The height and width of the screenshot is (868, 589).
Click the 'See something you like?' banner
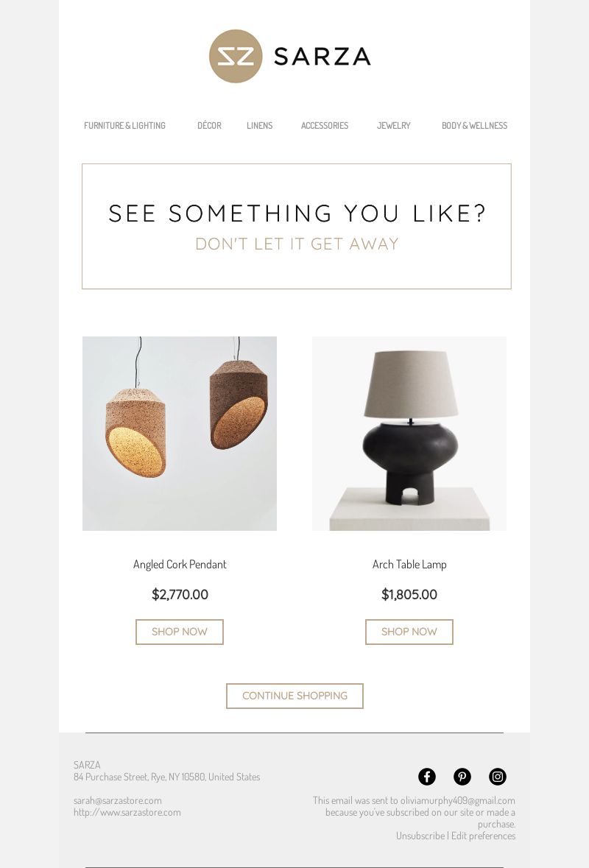coord(297,227)
